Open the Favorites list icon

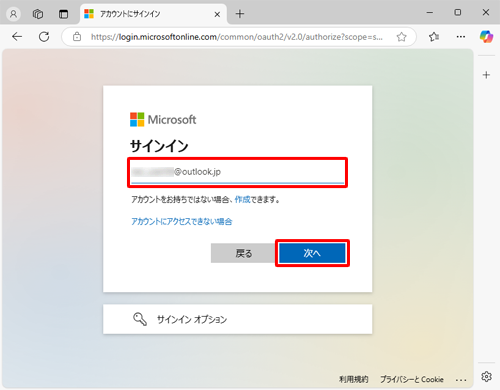pos(434,37)
